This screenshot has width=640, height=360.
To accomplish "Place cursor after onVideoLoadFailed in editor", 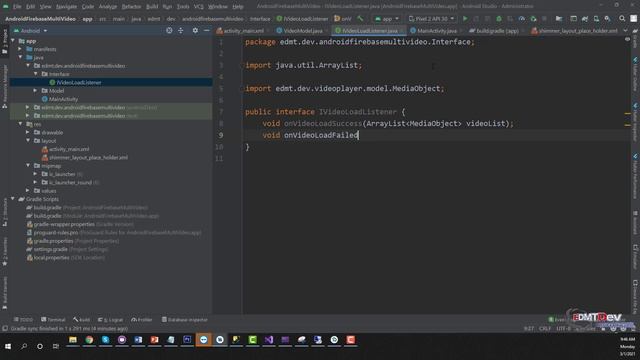I will coord(358,135).
